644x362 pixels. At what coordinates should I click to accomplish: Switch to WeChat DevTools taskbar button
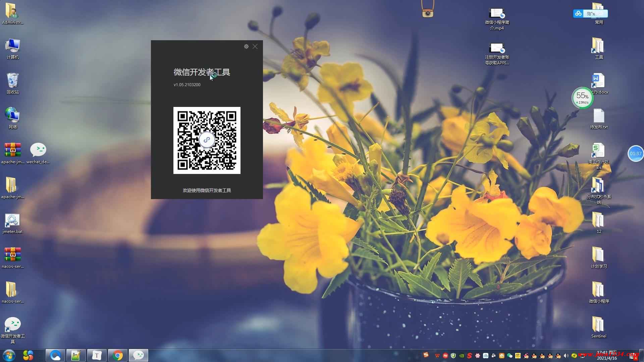(x=138, y=355)
